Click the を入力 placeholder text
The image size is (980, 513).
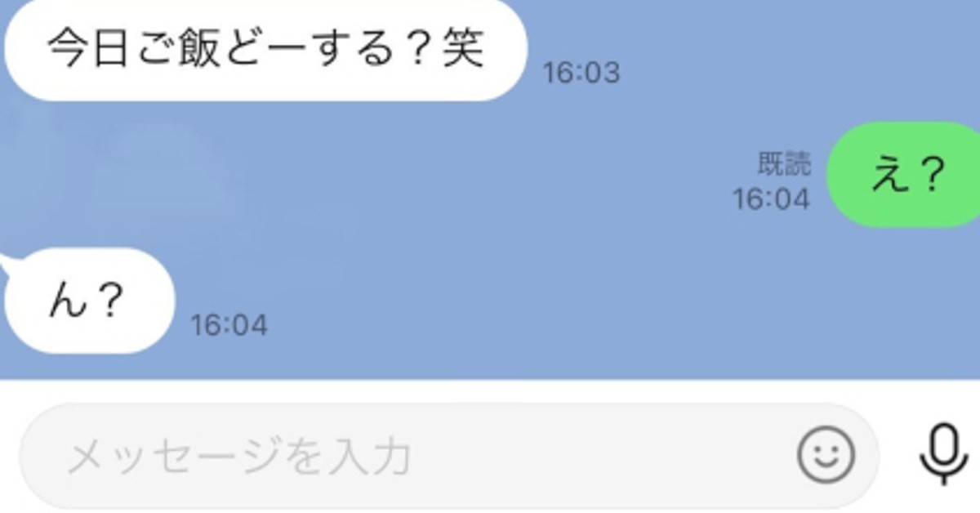[350, 457]
